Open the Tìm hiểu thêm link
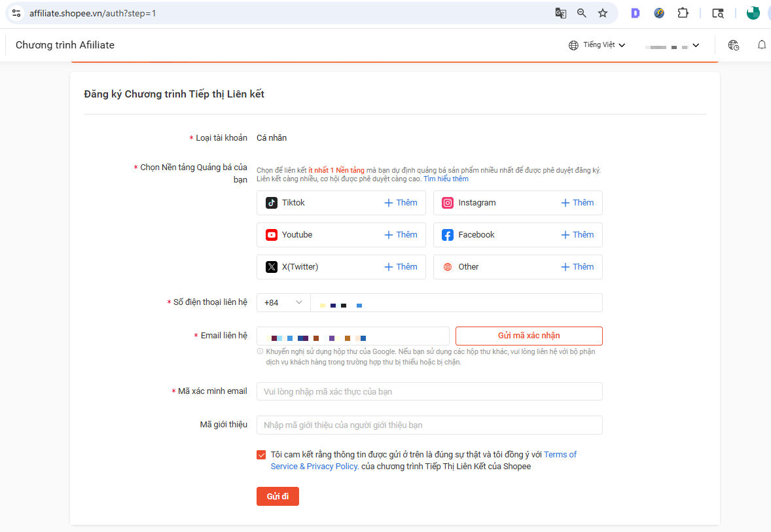 pos(446,179)
